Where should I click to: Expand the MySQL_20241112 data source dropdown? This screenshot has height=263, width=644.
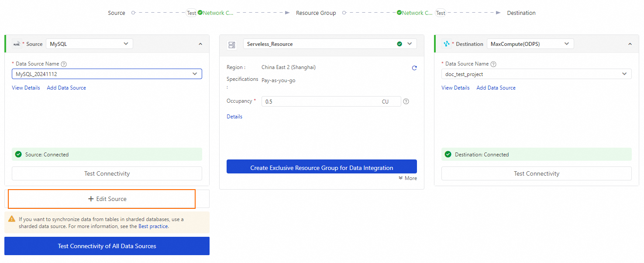pos(107,74)
